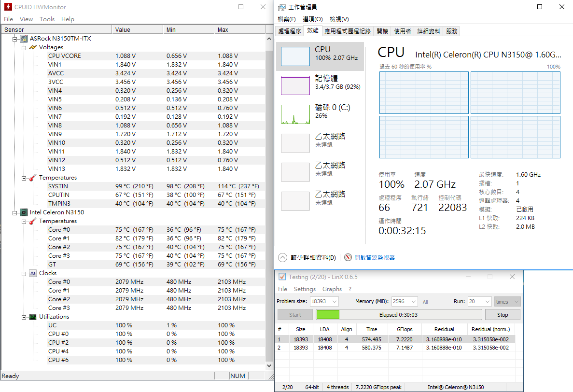
Task: Click the Clocks waveform icon
Action: coord(33,273)
